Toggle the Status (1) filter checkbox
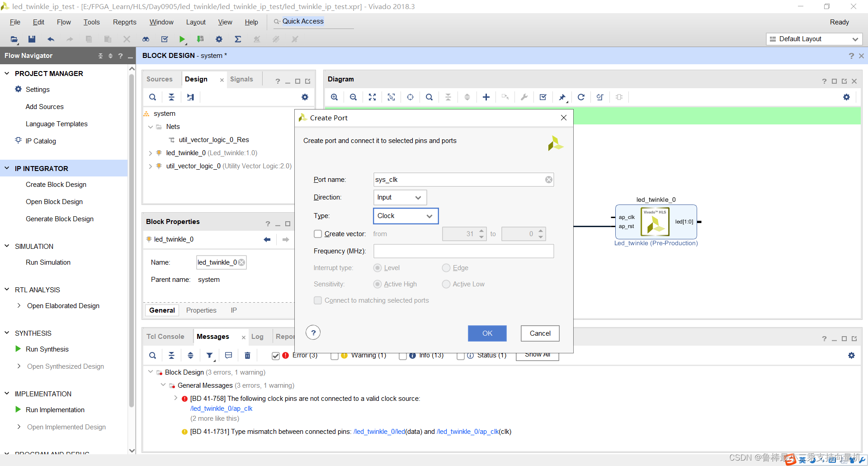868x466 pixels. [461, 356]
